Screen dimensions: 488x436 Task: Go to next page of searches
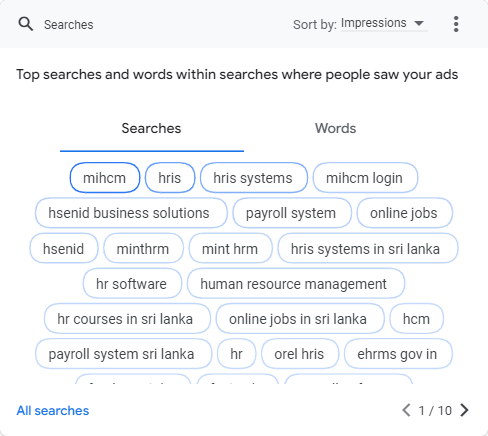(464, 410)
